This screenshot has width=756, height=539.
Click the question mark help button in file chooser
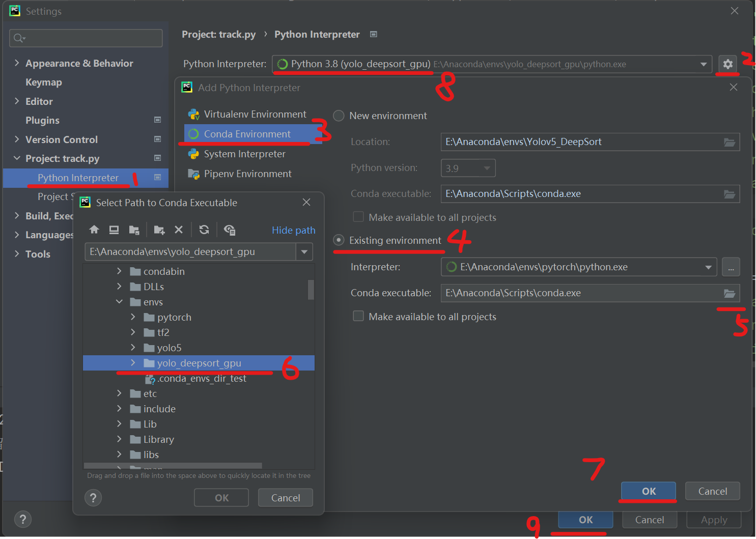(93, 498)
